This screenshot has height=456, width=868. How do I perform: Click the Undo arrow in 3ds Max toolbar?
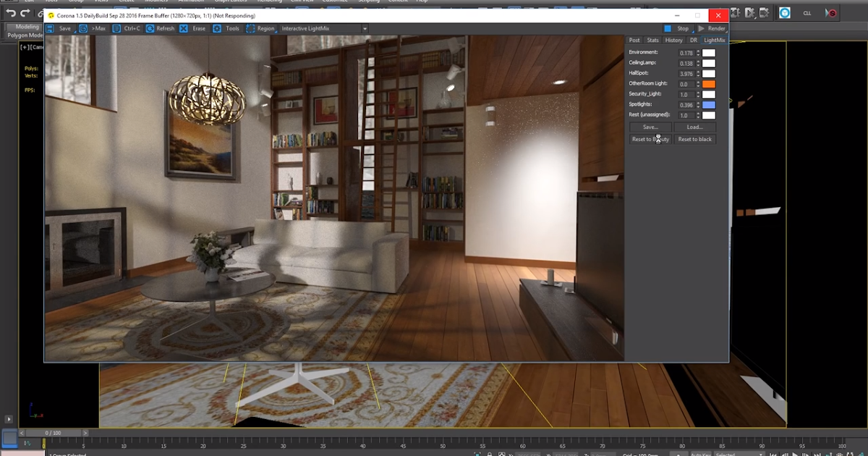[11, 13]
